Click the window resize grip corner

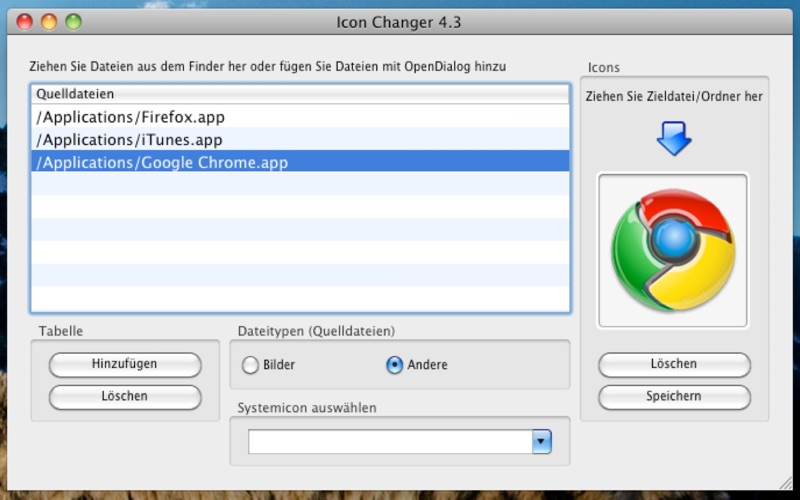(x=786, y=483)
